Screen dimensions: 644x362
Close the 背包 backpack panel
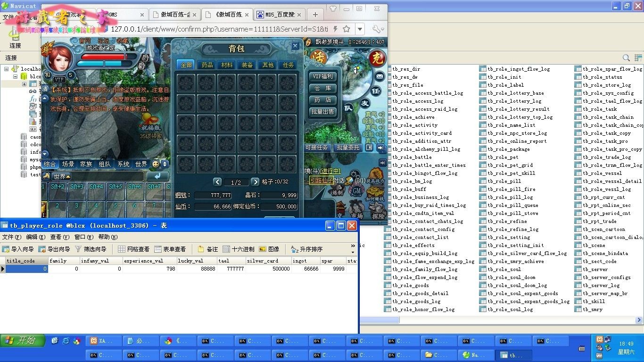[x=295, y=46]
